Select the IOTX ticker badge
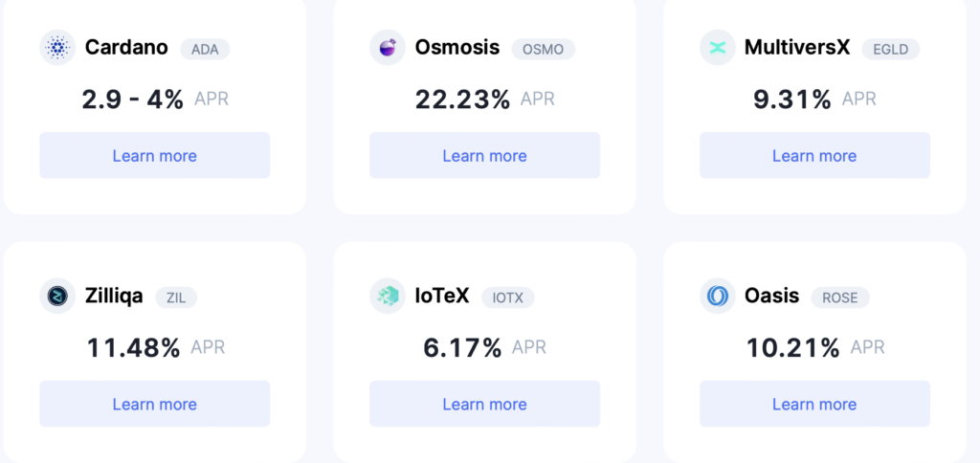The height and width of the screenshot is (463, 980). point(507,298)
